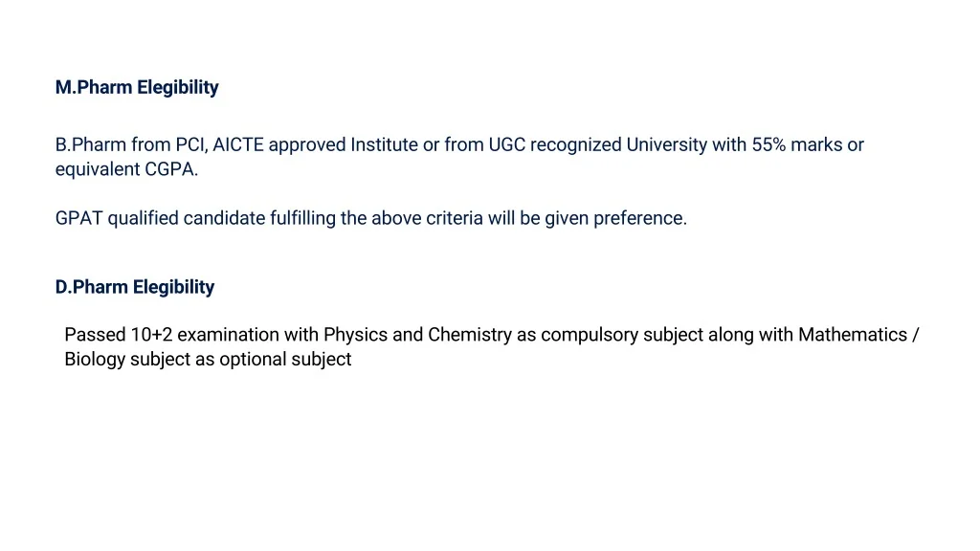Click the D.Pharm Elegibility heading

pyautogui.click(x=135, y=287)
